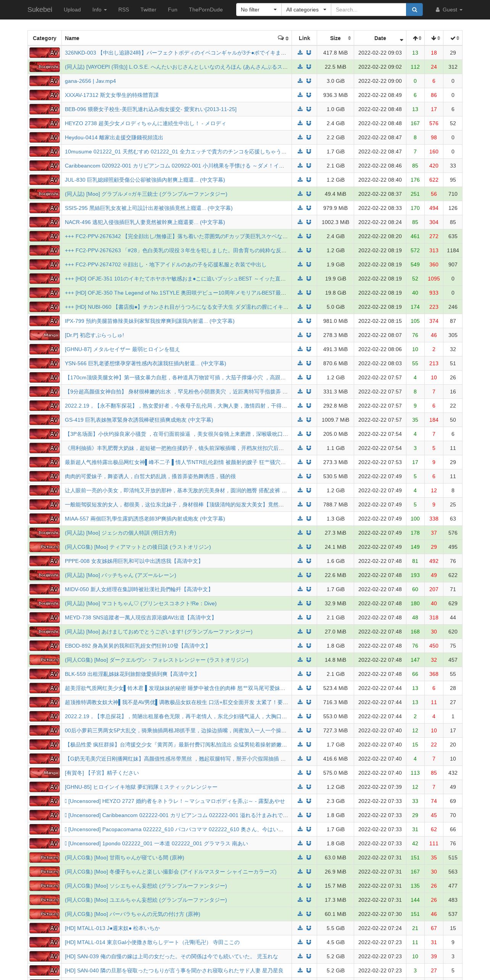This screenshot has width=490, height=980.
Task: Open magnet link for BLK-559 row
Action: click(309, 674)
